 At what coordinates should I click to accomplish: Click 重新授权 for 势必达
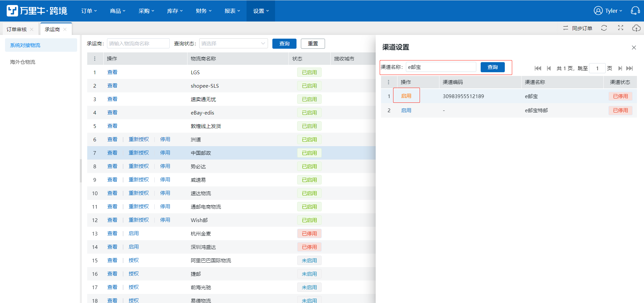pyautogui.click(x=139, y=166)
